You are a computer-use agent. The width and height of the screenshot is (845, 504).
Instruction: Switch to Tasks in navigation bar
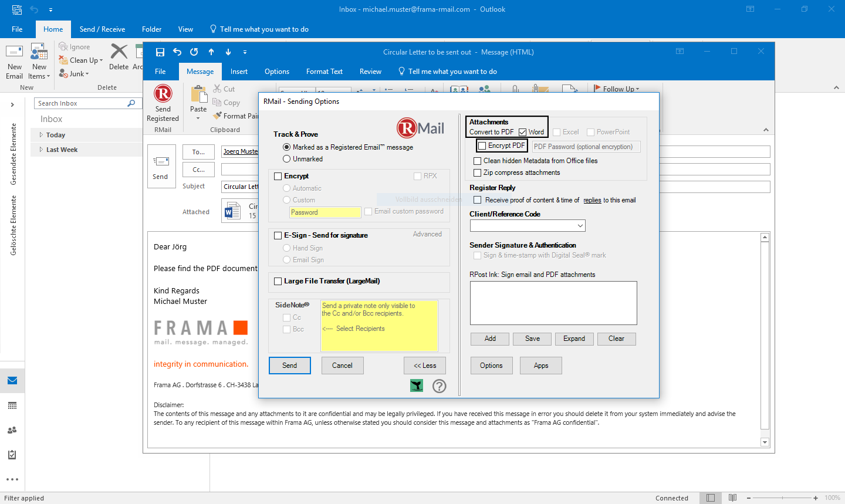tap(12, 455)
